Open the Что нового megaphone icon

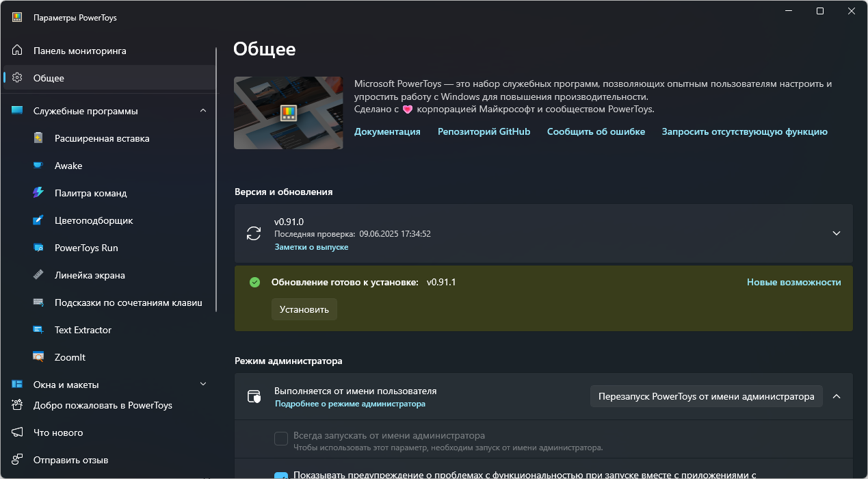(17, 432)
